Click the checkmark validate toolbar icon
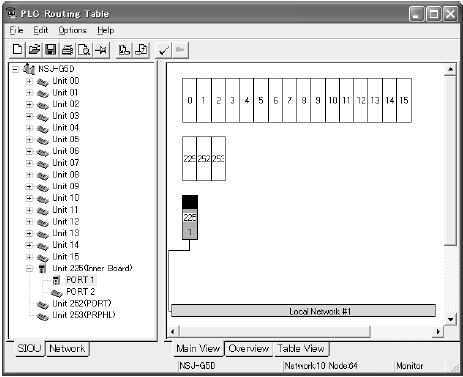Screen dimensions: 463x377 (x=163, y=50)
